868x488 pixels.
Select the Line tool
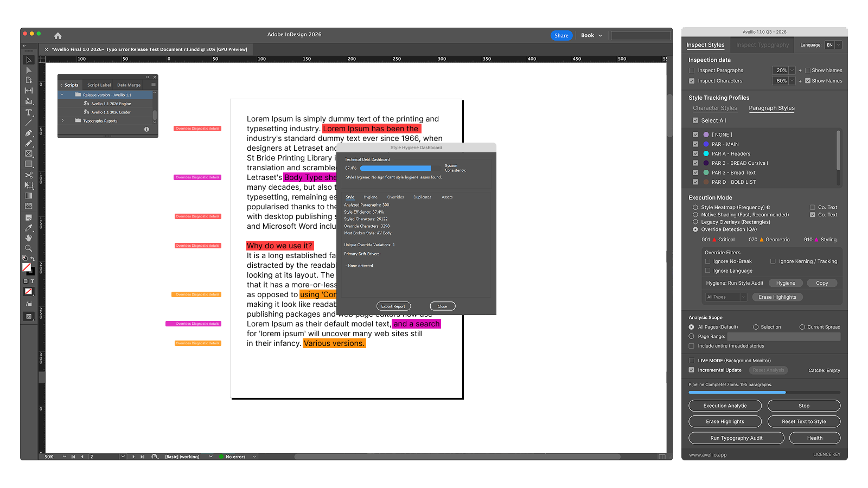(x=29, y=123)
